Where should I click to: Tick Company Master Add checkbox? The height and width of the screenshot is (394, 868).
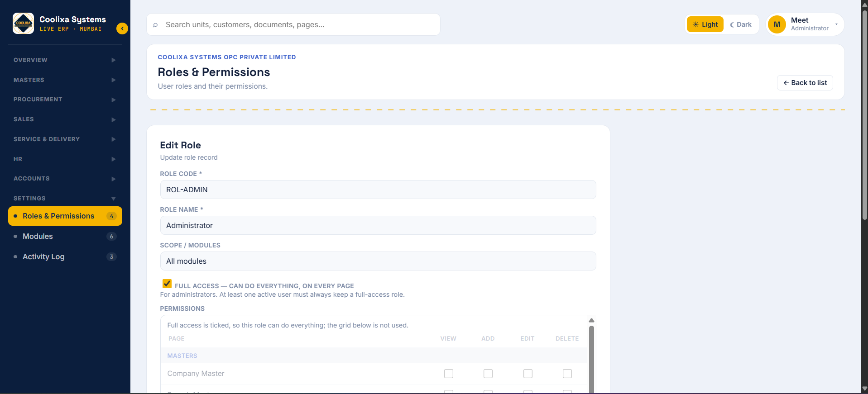coord(488,374)
